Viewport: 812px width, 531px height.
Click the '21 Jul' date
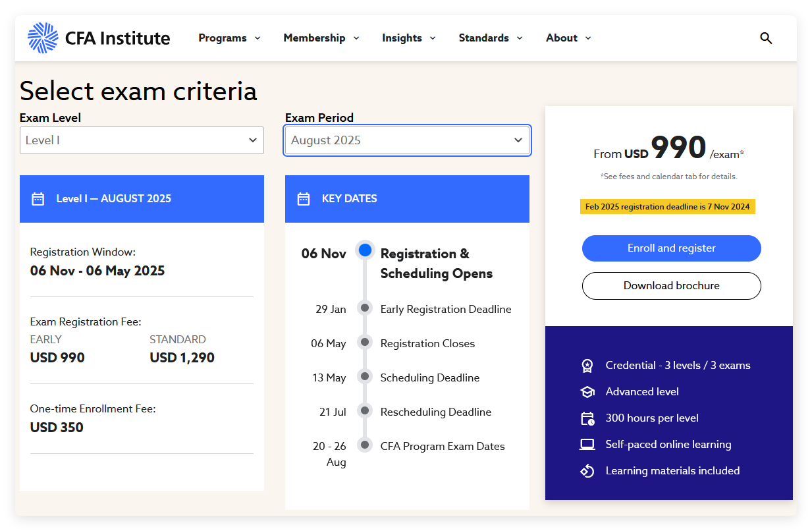pos(333,412)
